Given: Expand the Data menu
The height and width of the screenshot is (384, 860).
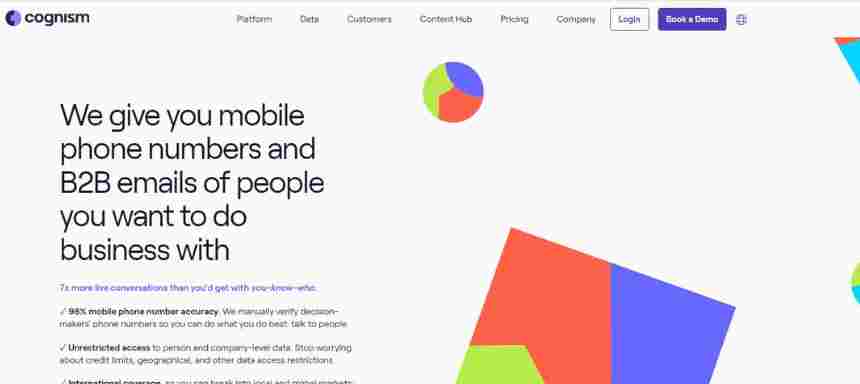Looking at the screenshot, I should coord(309,19).
